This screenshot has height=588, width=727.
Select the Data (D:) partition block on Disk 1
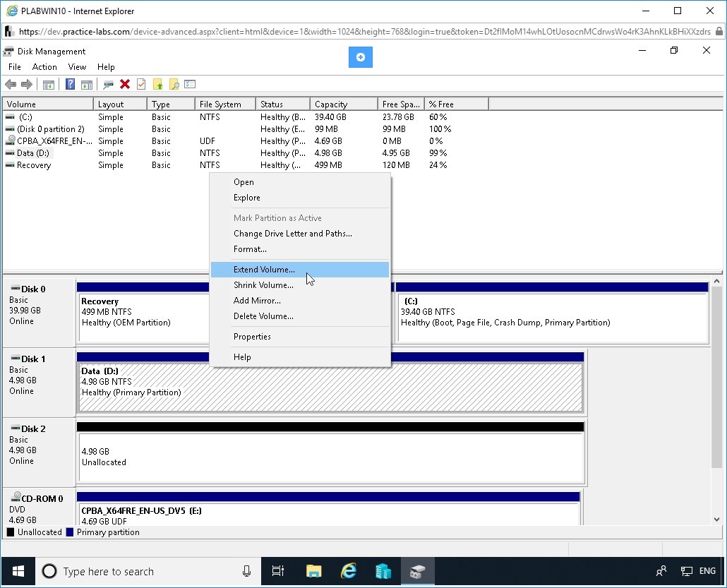330,388
